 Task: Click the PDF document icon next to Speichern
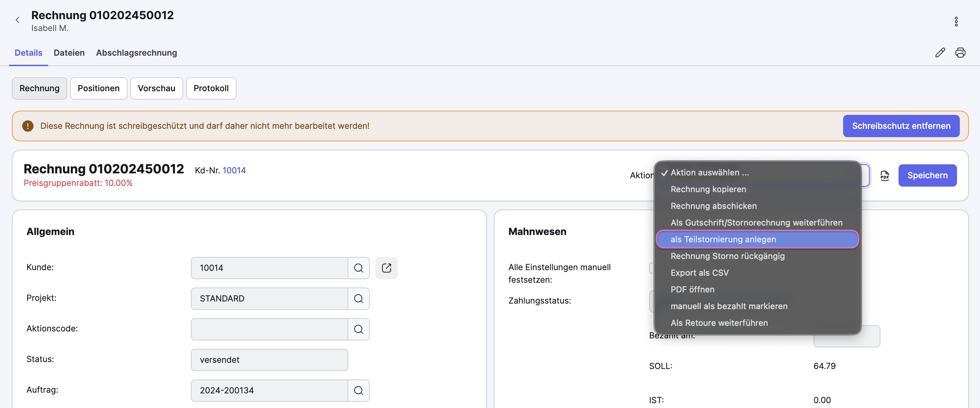click(885, 176)
